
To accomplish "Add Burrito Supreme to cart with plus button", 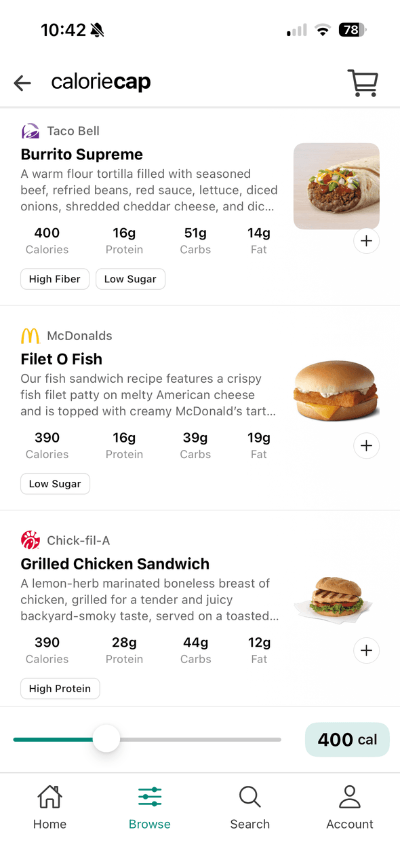I will (x=366, y=240).
